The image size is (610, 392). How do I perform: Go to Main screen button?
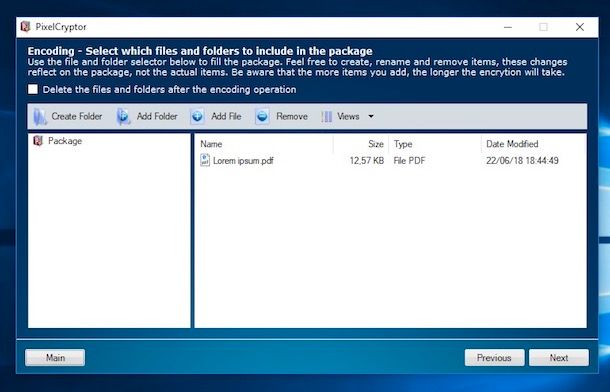55,358
